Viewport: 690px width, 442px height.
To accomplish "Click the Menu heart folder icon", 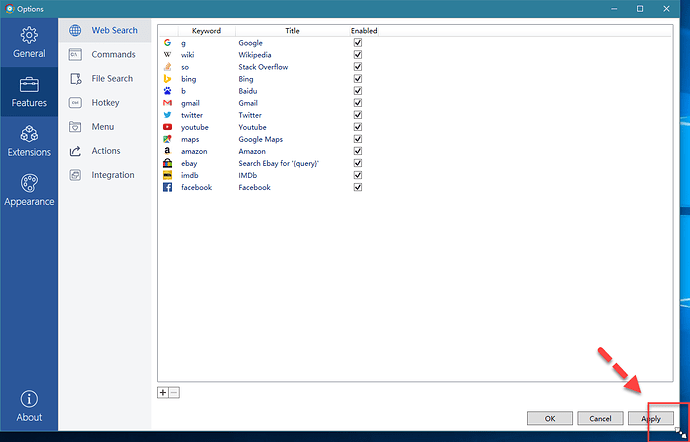I will [75, 127].
